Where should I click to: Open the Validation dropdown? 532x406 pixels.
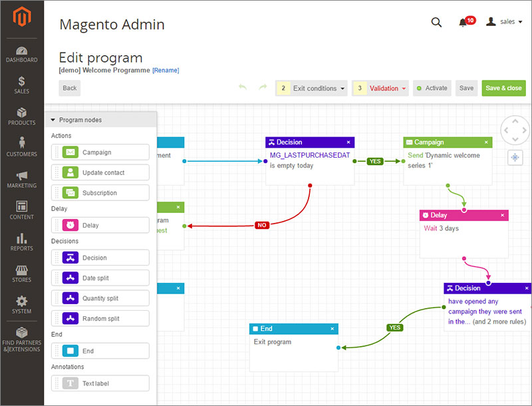[x=380, y=89]
